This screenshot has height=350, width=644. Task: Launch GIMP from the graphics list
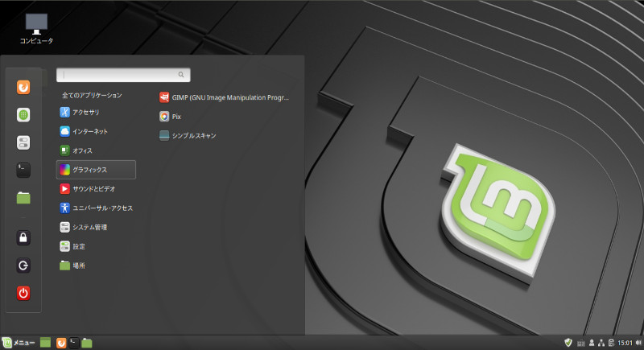point(224,97)
